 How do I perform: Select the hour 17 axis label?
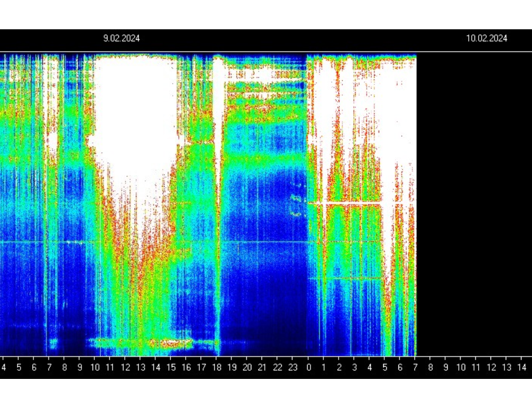202,367
